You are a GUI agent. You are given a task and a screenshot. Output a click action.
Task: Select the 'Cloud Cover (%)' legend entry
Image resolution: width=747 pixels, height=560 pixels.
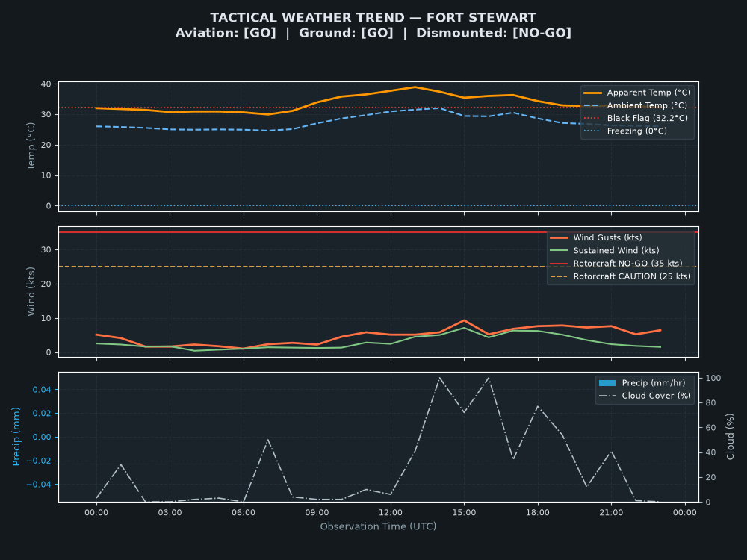tap(645, 396)
